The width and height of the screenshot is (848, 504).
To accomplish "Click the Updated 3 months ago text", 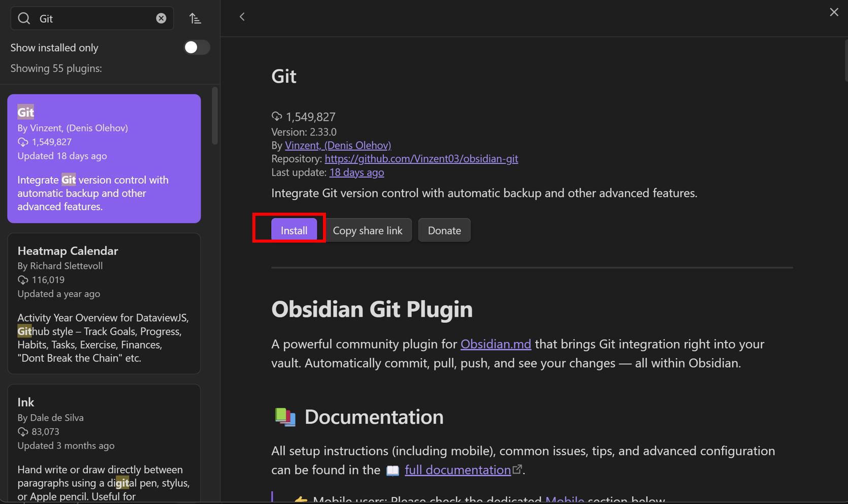I will pos(66,446).
